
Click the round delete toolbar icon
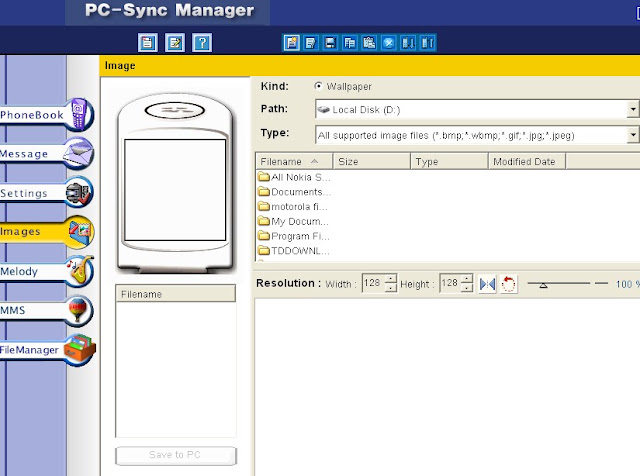[x=389, y=42]
